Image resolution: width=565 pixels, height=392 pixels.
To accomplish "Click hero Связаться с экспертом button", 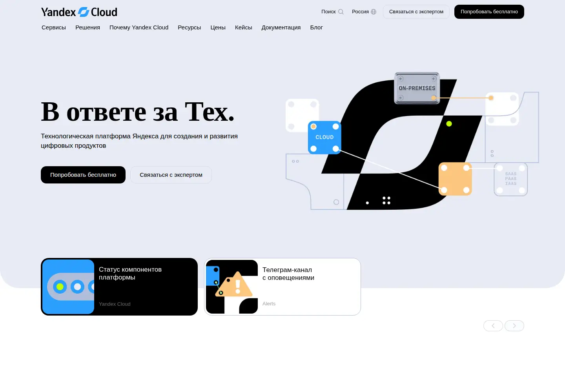I will click(171, 175).
